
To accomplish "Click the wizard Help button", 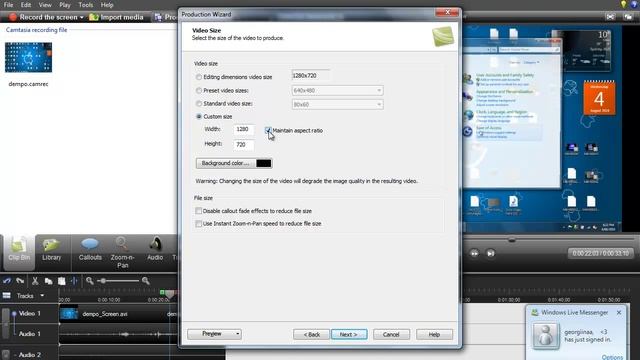I will click(x=434, y=334).
